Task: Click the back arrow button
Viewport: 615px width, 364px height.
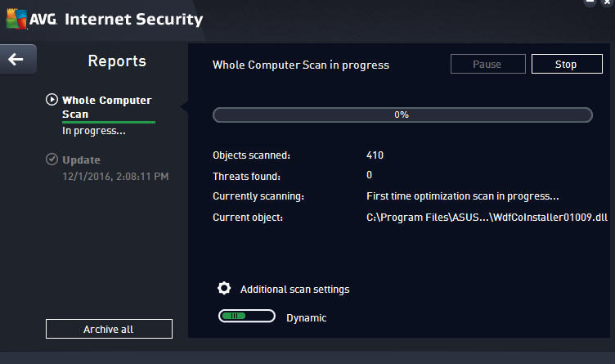Action: (16, 59)
